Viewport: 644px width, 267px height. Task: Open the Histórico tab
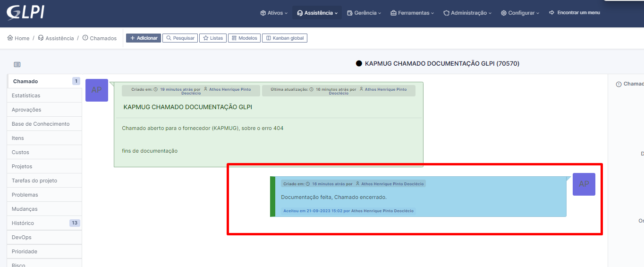[x=45, y=223]
